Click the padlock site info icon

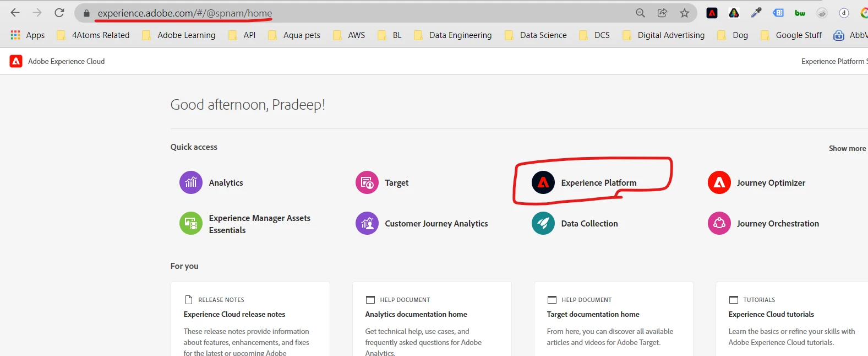86,13
